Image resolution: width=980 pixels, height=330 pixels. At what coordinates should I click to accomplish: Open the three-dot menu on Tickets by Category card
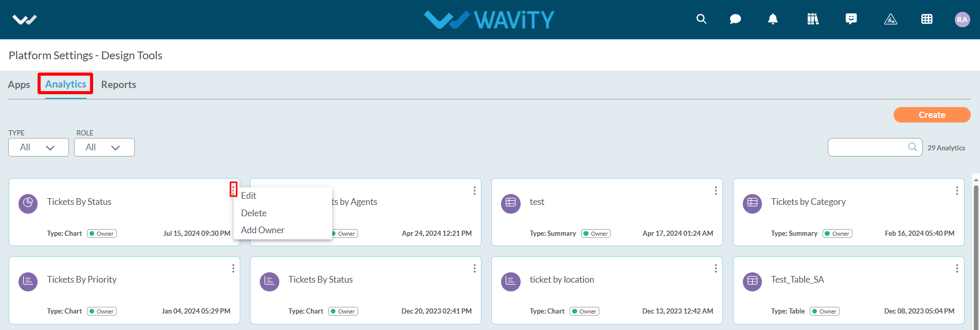pyautogui.click(x=957, y=190)
